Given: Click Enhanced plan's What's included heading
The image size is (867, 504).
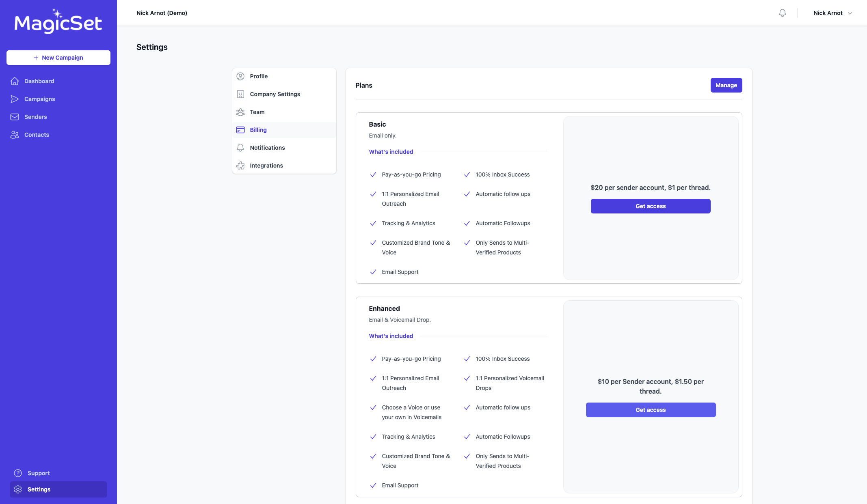Looking at the screenshot, I should pyautogui.click(x=391, y=336).
